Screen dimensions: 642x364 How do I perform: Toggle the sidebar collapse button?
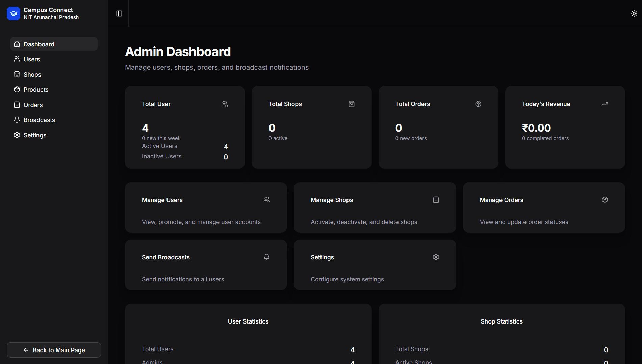tap(119, 13)
